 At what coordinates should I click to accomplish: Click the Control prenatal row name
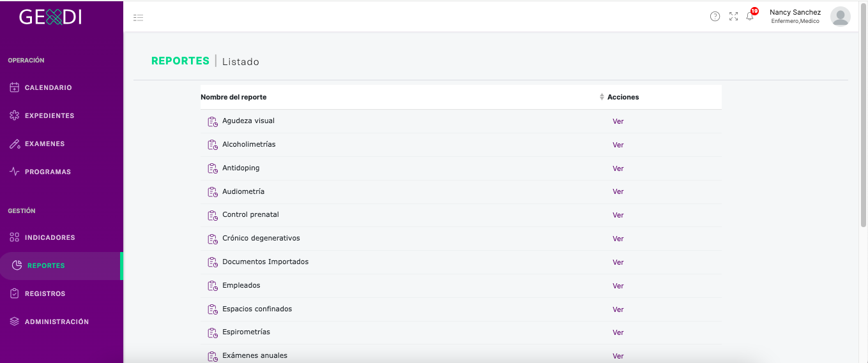pyautogui.click(x=250, y=214)
